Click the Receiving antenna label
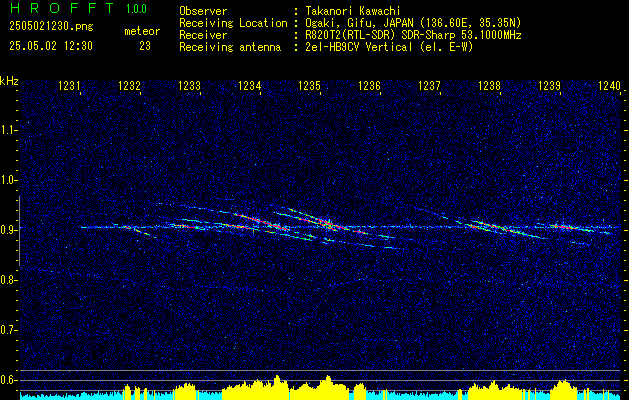The image size is (629, 400). click(x=230, y=47)
